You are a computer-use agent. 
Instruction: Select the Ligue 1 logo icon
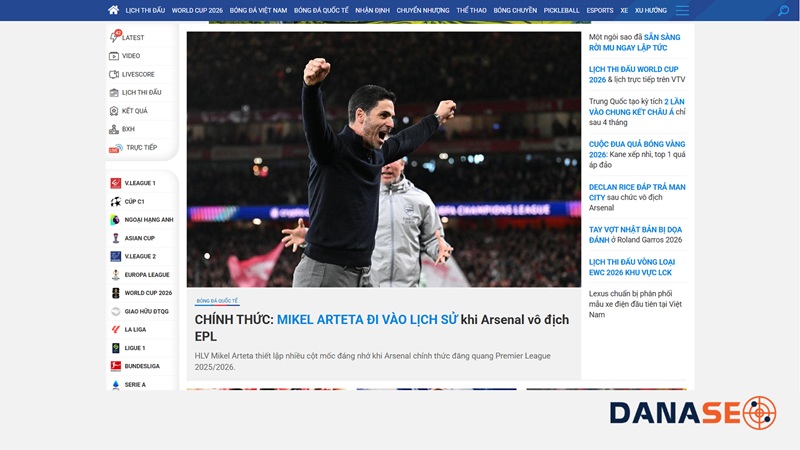pos(116,348)
